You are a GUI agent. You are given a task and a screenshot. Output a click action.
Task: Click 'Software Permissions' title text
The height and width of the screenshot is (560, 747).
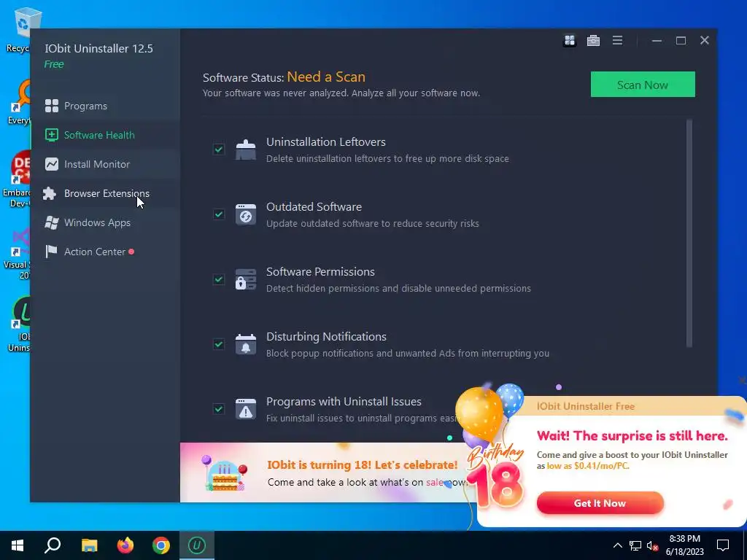pyautogui.click(x=320, y=271)
